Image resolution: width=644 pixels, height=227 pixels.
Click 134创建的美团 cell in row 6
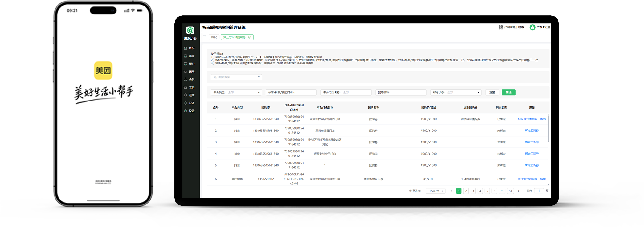pyautogui.click(x=470, y=179)
